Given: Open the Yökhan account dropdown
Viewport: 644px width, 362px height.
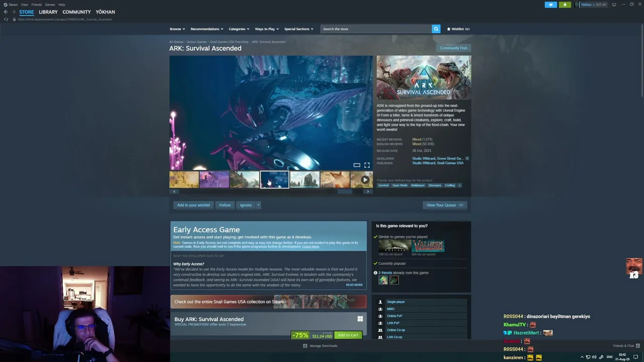Looking at the screenshot, I should coord(594,5).
